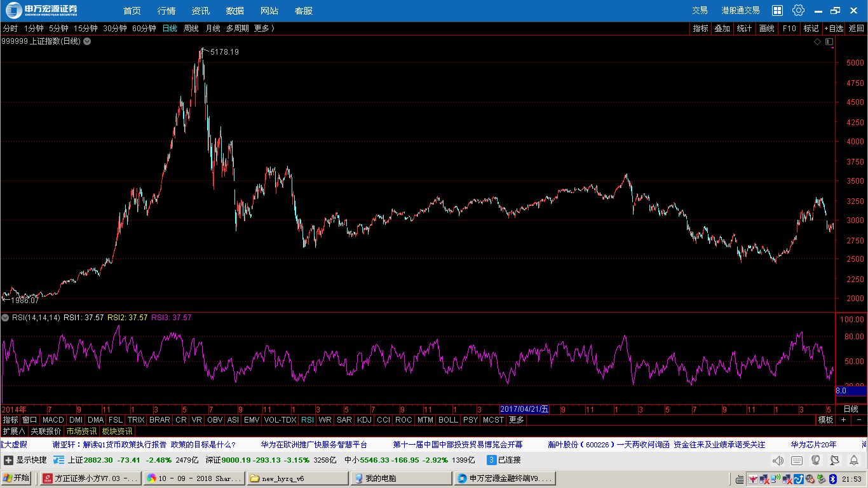868x488 pixels.
Task: Open the 客服 customer service menu
Action: coord(304,11)
